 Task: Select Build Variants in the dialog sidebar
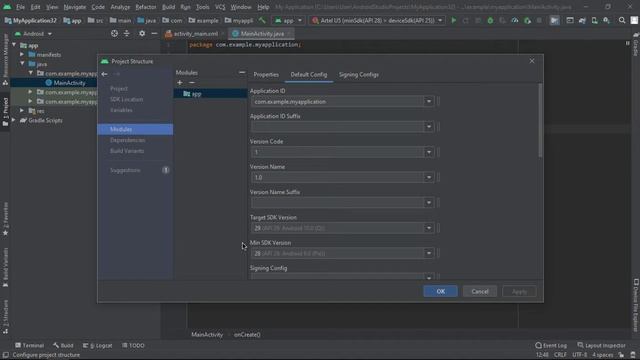coord(127,151)
